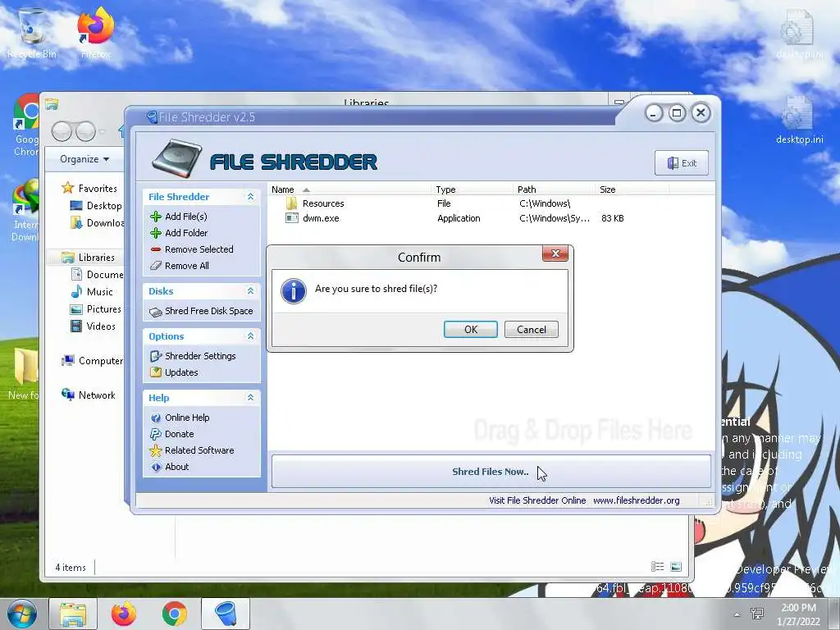Collapse the File Shredder panel section
This screenshot has height=630, width=840.
[x=250, y=197]
